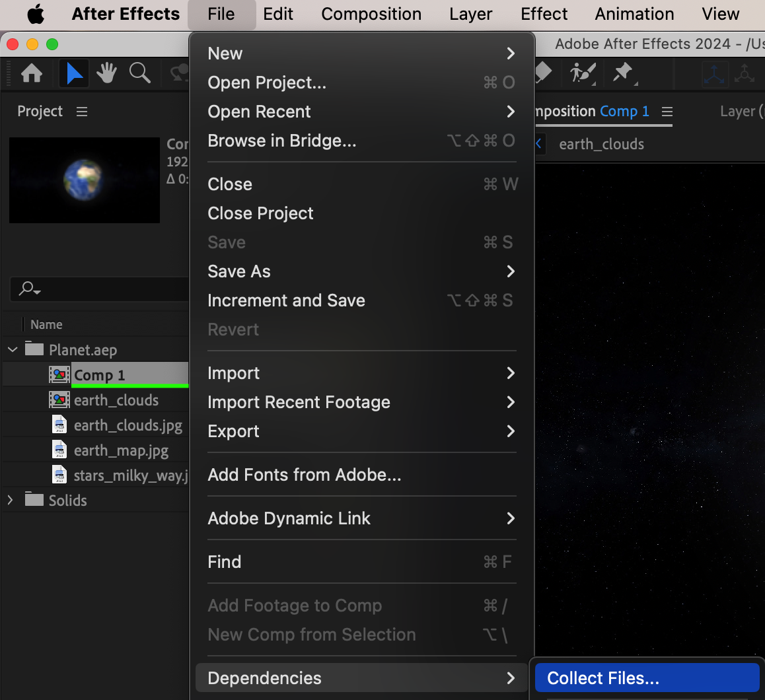Click the breadcrumb back arrow
Image resolution: width=765 pixels, height=700 pixels.
click(x=538, y=144)
